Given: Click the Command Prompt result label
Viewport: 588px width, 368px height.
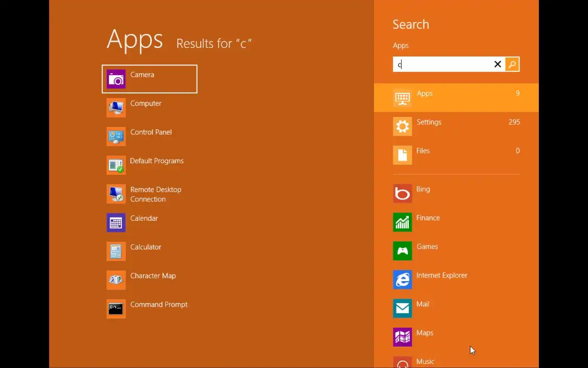Looking at the screenshot, I should click(x=159, y=305).
